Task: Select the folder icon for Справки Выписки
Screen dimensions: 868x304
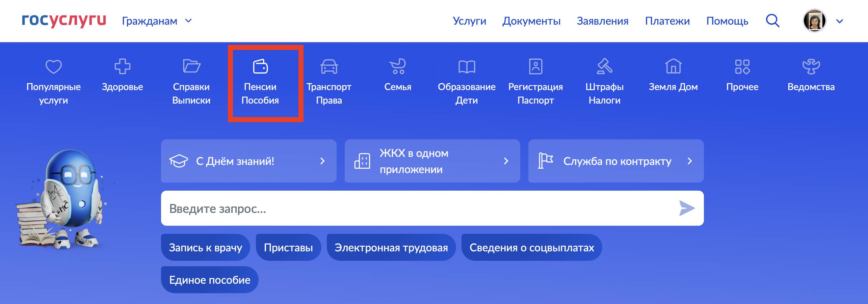Action: 191,66
